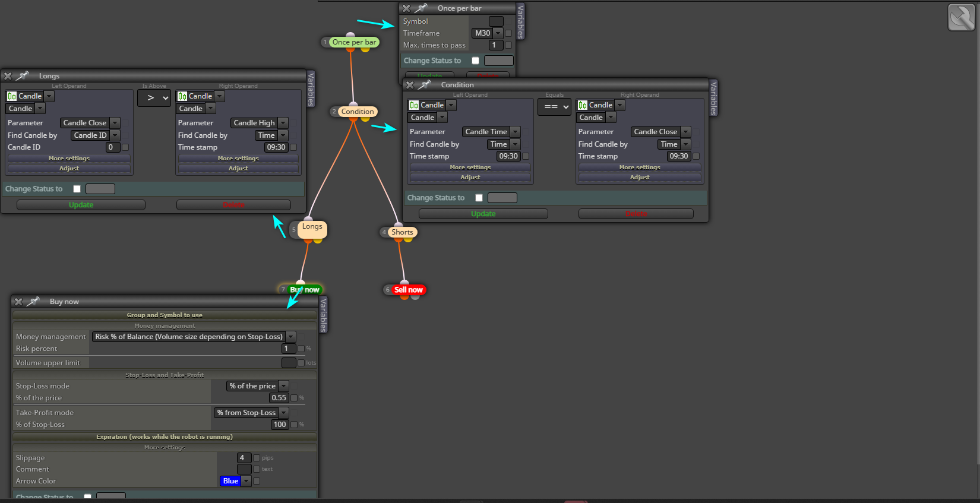Select the Once per bar green node
The height and width of the screenshot is (503, 980).
[x=354, y=42]
